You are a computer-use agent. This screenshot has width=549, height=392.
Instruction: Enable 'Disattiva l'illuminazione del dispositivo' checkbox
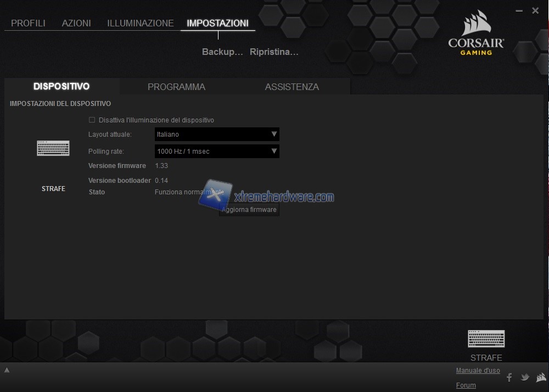(x=92, y=120)
